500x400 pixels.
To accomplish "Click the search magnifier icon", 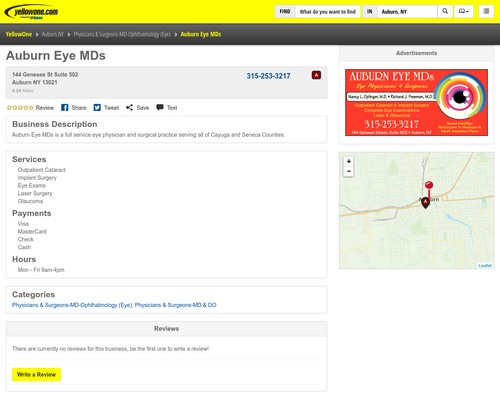I will point(445,11).
